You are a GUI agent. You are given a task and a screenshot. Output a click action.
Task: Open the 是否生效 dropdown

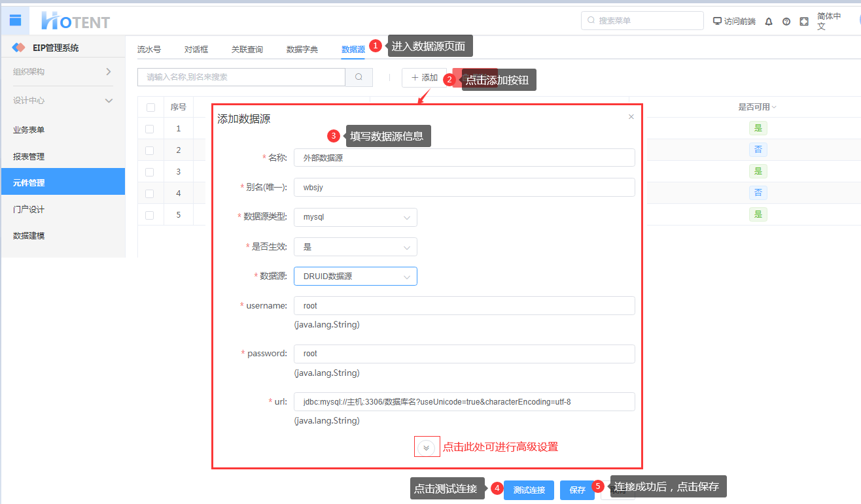[x=355, y=247]
